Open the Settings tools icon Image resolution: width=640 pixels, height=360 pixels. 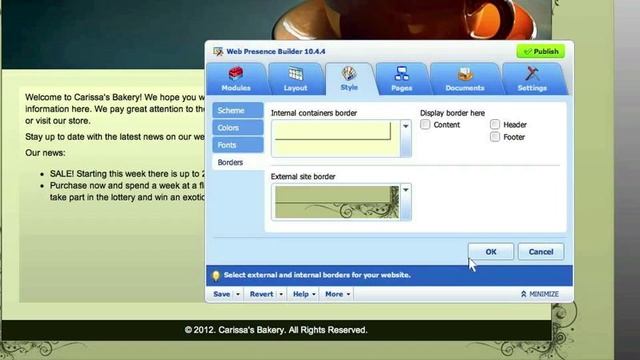tap(532, 74)
